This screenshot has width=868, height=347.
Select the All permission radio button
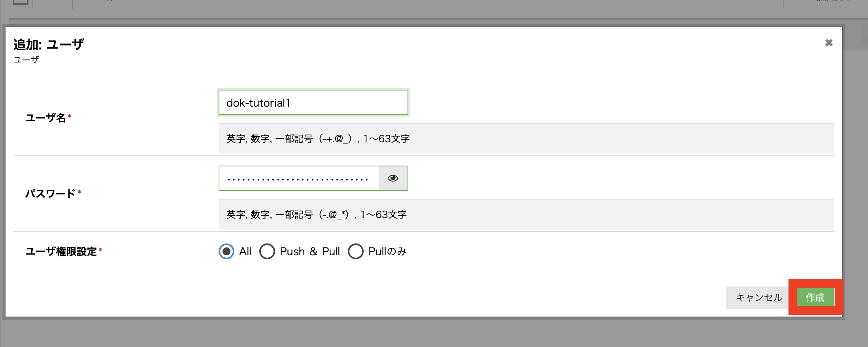tap(226, 251)
